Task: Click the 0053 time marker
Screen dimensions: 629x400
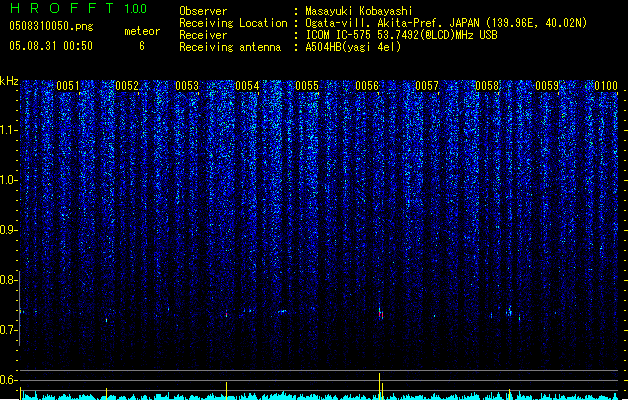Action: (187, 86)
